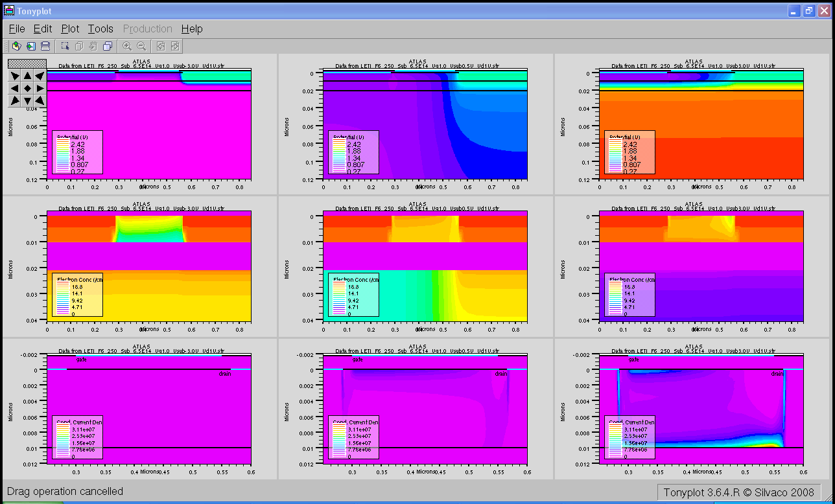
Task: Click the Load file toolbar icon
Action: (x=16, y=46)
